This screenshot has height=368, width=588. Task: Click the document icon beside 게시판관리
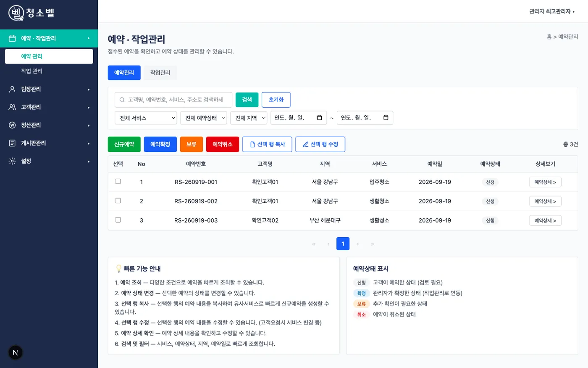tap(12, 143)
